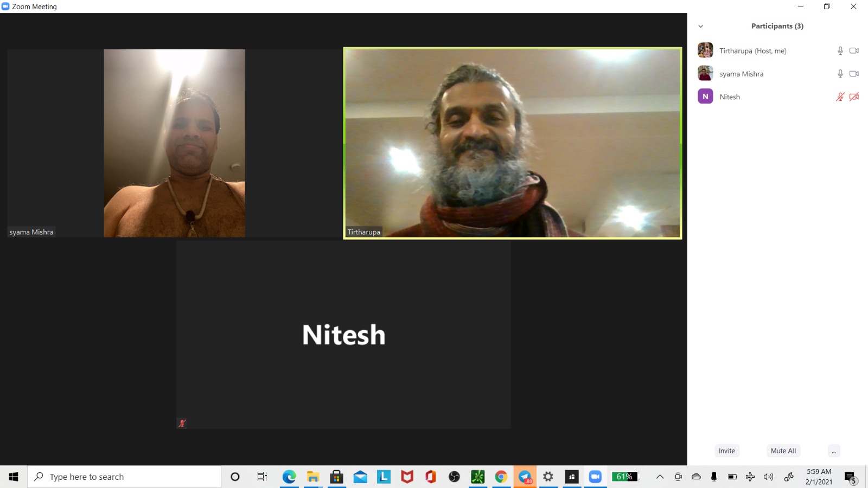This screenshot has width=868, height=488.
Task: Click the Invite button
Action: point(726,451)
